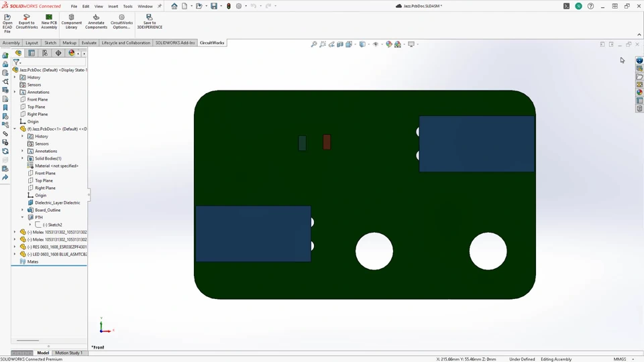Open CircuitWorks Options
Image resolution: width=644 pixels, height=362 pixels.
(121, 21)
